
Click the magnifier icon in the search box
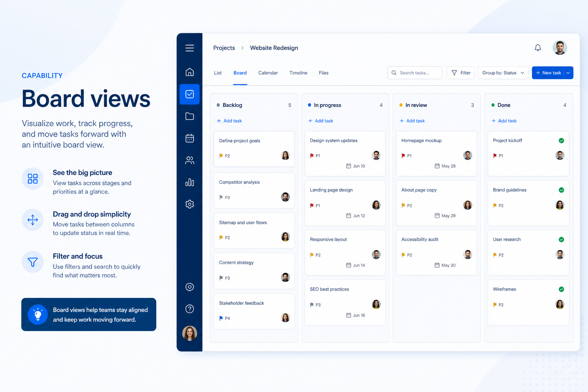(394, 73)
